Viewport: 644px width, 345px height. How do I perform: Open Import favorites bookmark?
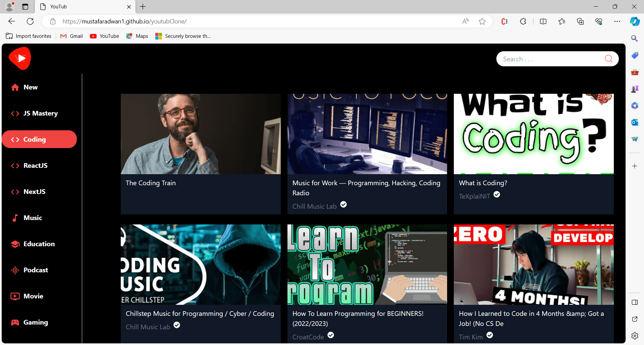29,36
